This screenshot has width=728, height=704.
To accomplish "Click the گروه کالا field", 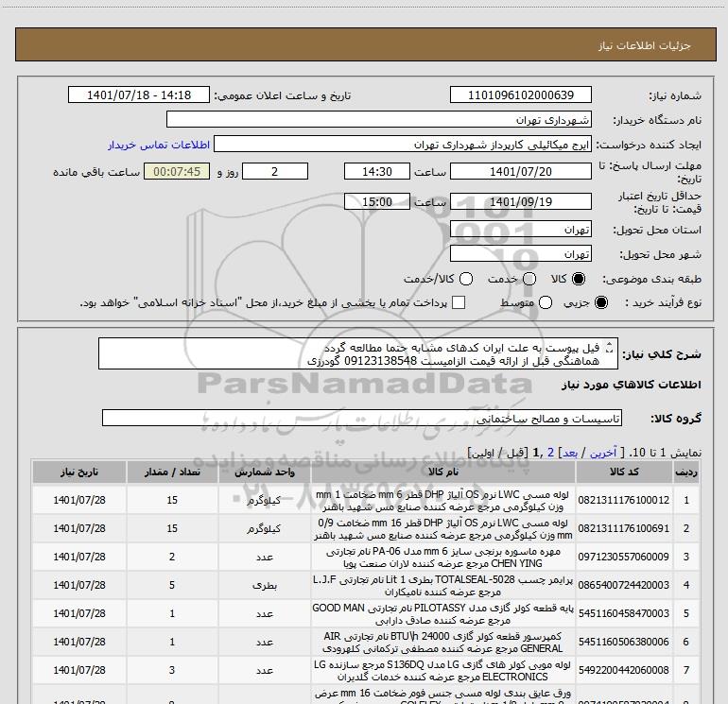I will coord(362,418).
